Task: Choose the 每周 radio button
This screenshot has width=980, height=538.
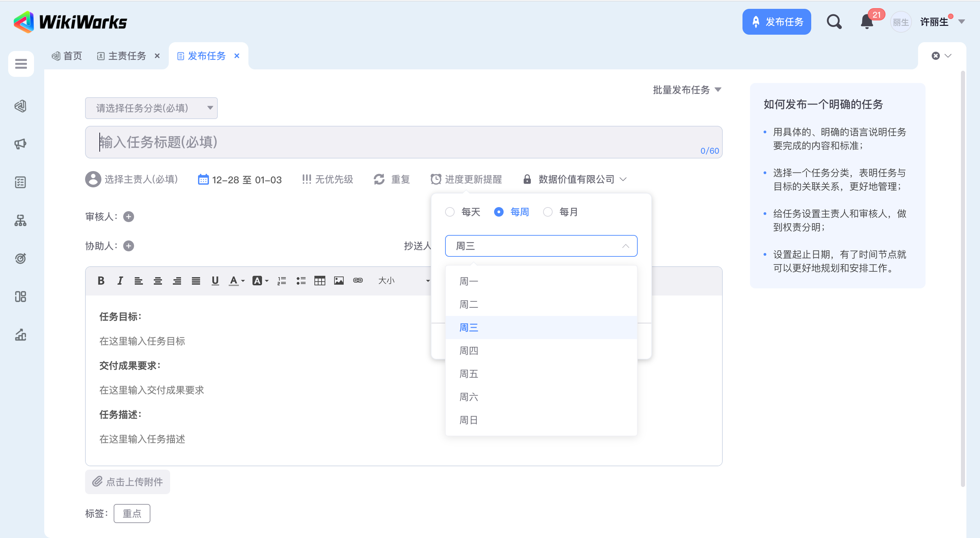Action: click(499, 212)
